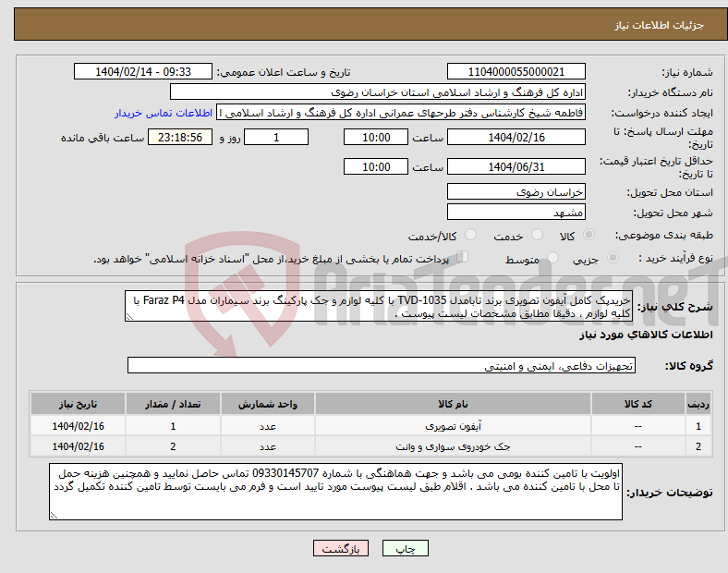Click the ردیف column header
This screenshot has width=728, height=573.
698,404
